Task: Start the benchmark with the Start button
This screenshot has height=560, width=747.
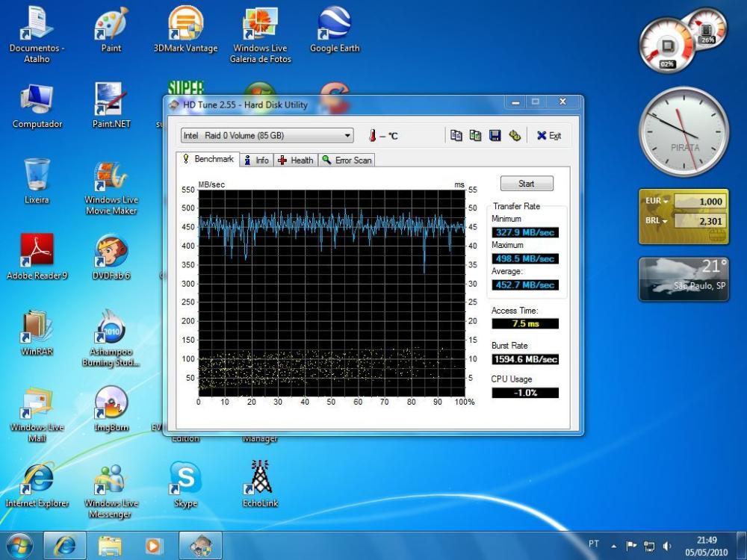Action: (x=526, y=184)
